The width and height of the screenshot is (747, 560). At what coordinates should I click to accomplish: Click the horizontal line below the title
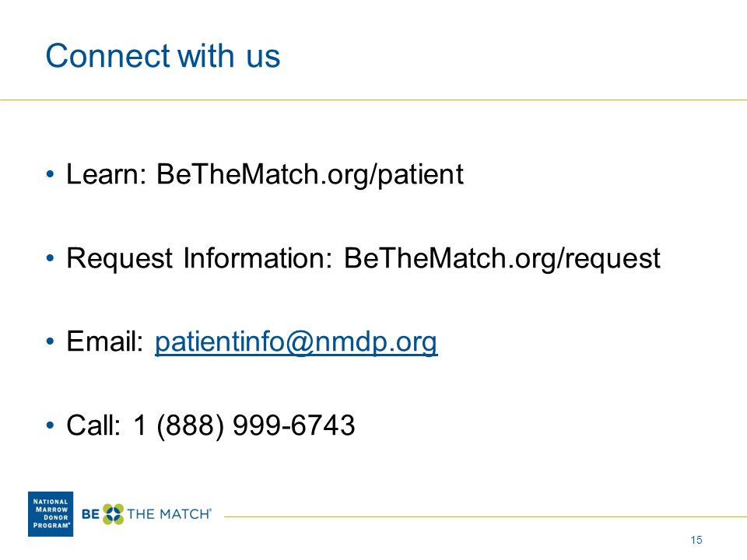point(373,100)
